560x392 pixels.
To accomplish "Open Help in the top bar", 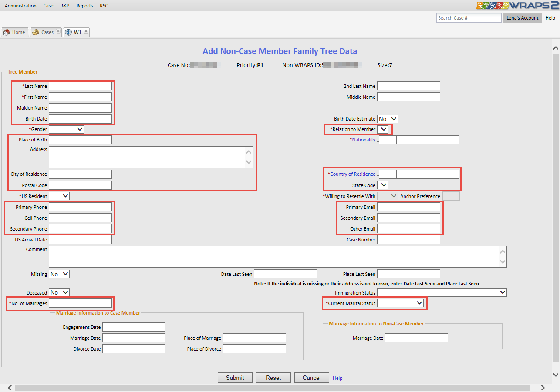I will tap(550, 18).
